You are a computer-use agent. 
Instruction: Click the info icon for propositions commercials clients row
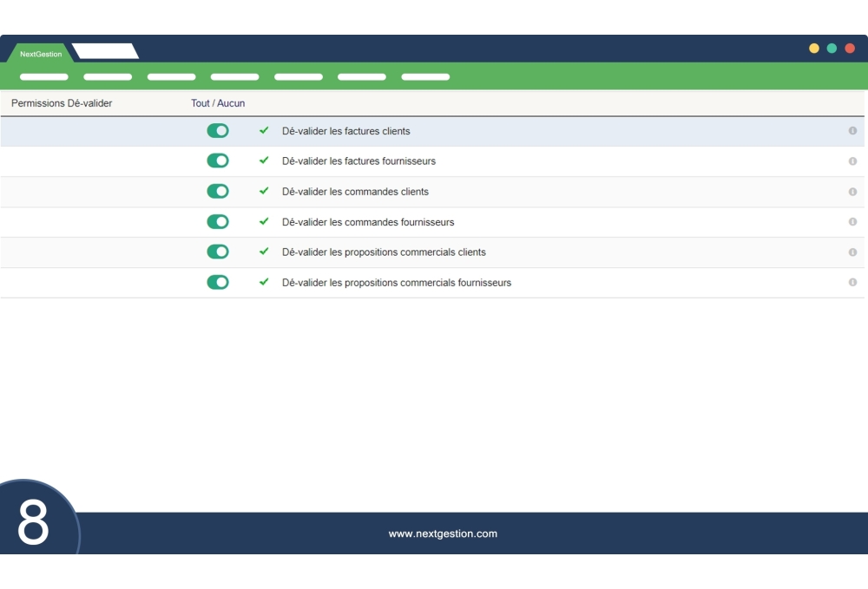click(852, 252)
